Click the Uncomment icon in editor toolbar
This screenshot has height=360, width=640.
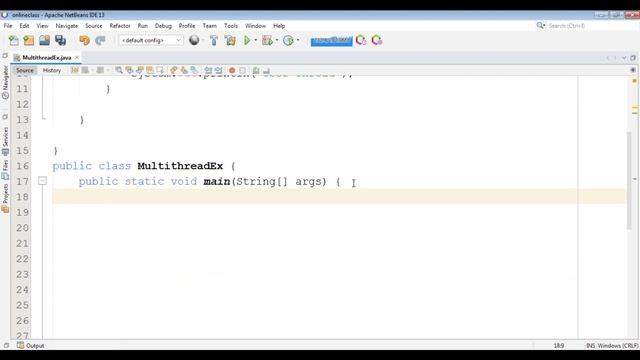267,70
